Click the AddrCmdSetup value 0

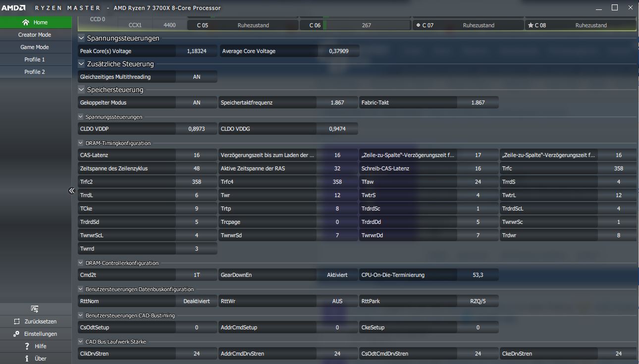tap(337, 327)
